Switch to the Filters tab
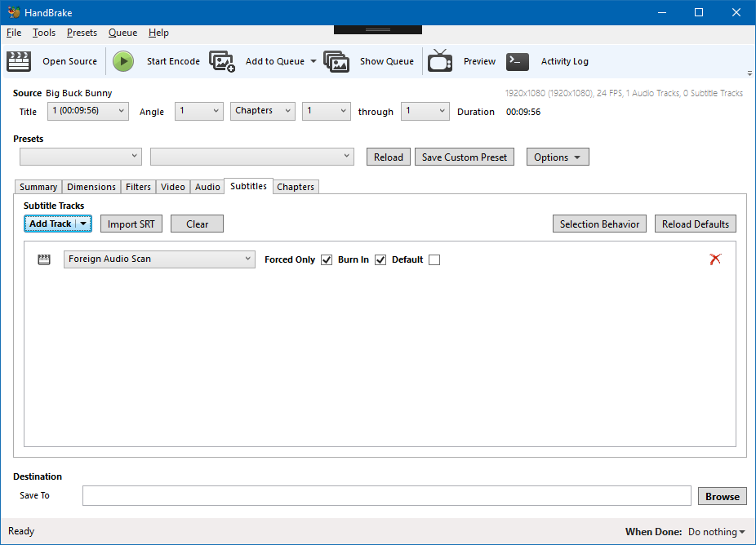 138,187
